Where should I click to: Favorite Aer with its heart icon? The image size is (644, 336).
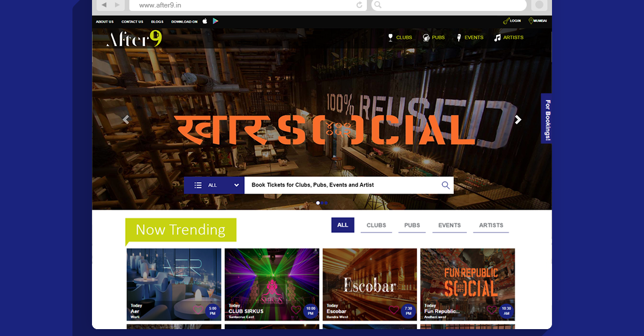tap(198, 310)
